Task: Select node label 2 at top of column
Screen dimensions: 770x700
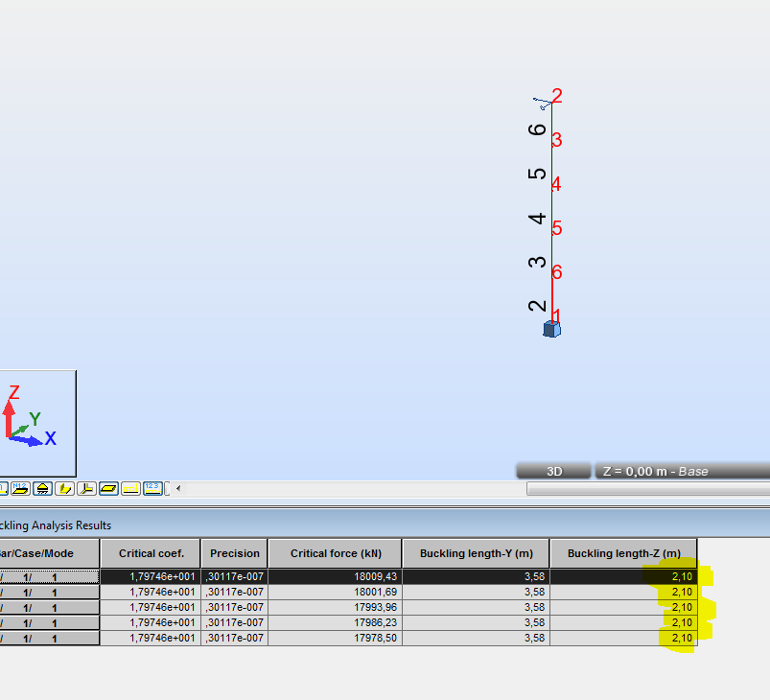Action: click(x=557, y=95)
